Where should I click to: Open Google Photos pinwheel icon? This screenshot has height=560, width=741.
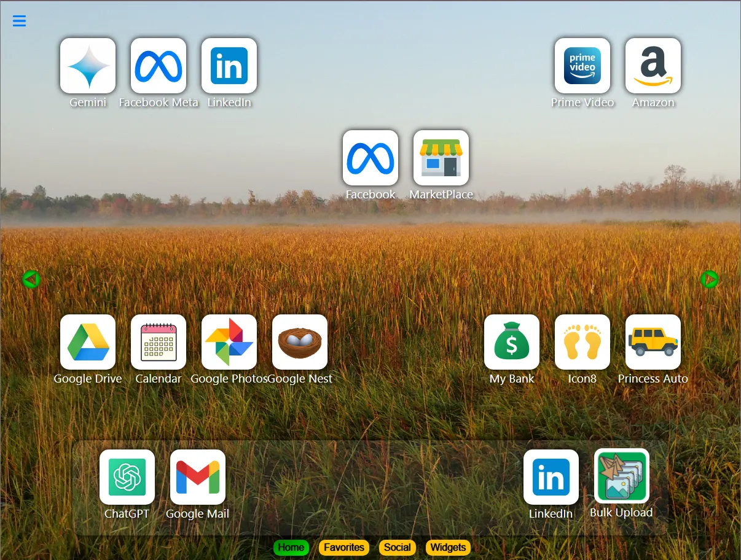229,342
